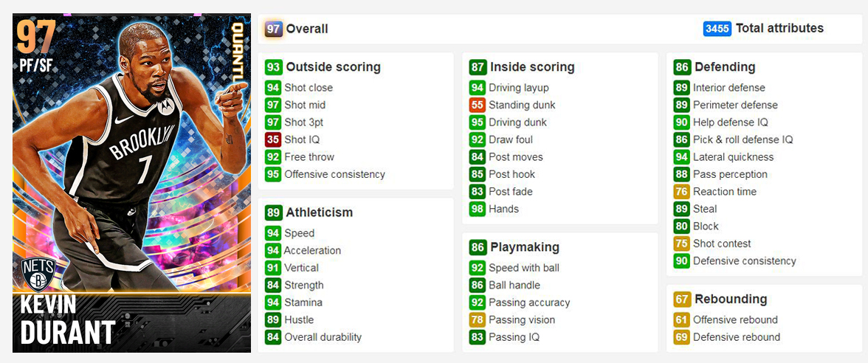This screenshot has width=868, height=363.
Task: Click the blue 3455 Total attributes badge
Action: [x=717, y=29]
